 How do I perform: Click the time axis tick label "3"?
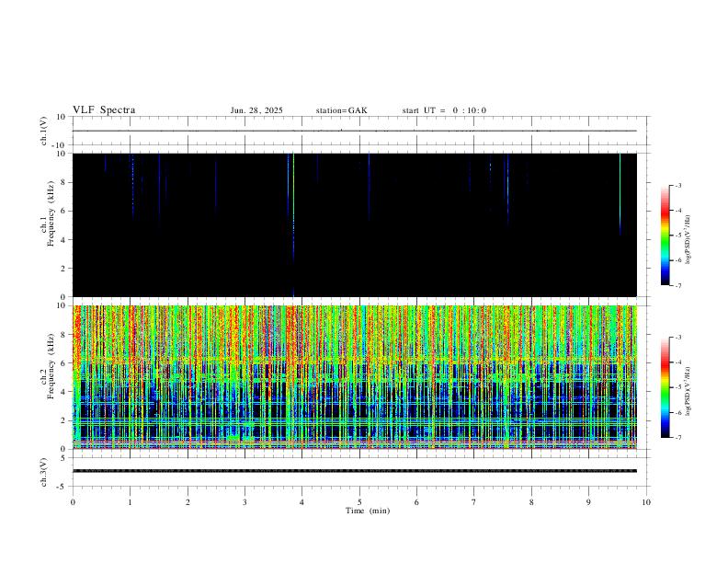(245, 502)
